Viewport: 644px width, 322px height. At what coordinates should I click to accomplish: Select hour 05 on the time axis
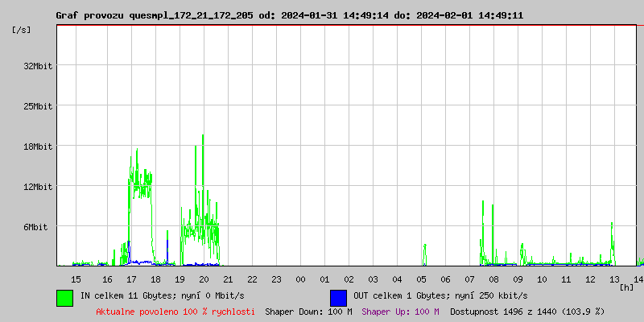tap(421, 279)
